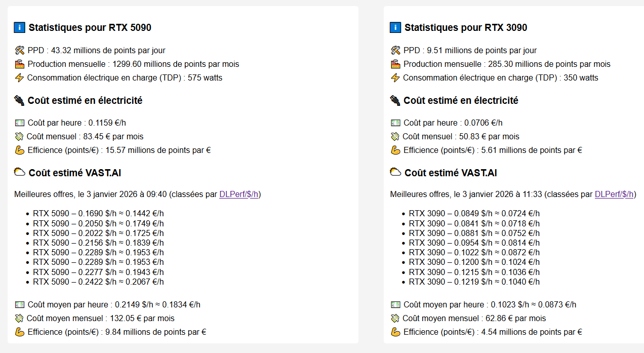Viewport: 644px width, 353px height.
Task: Click the info icon beside RTX 5090 statistics
Action: click(x=19, y=28)
